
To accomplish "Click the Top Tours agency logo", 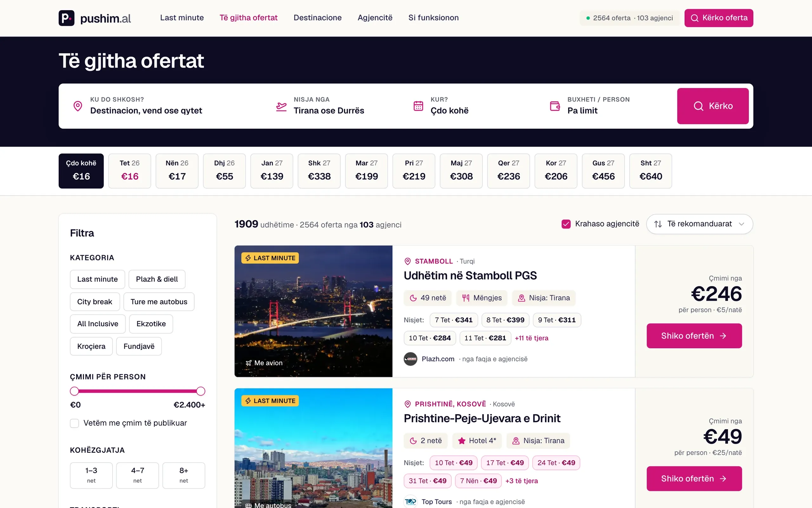I will 410,501.
